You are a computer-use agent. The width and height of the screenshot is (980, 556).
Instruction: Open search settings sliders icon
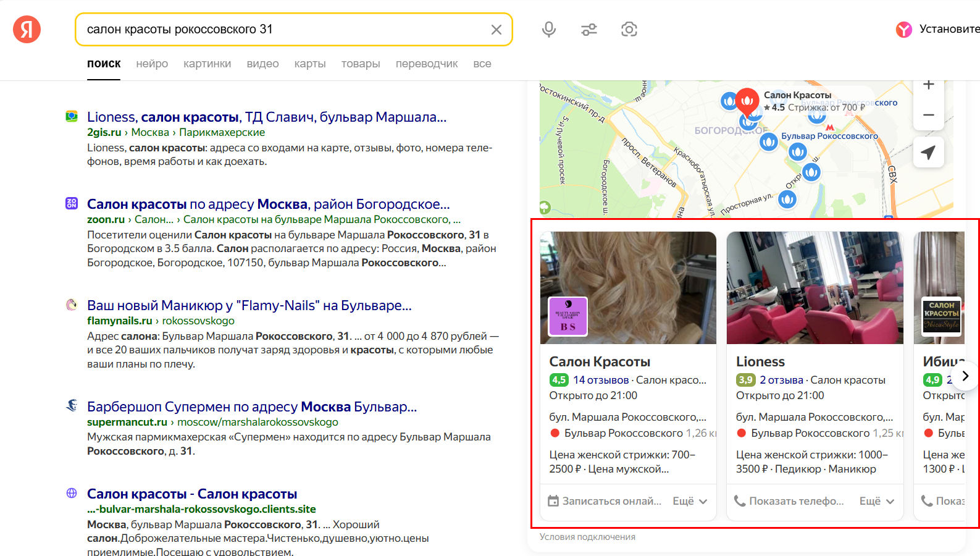coord(589,29)
